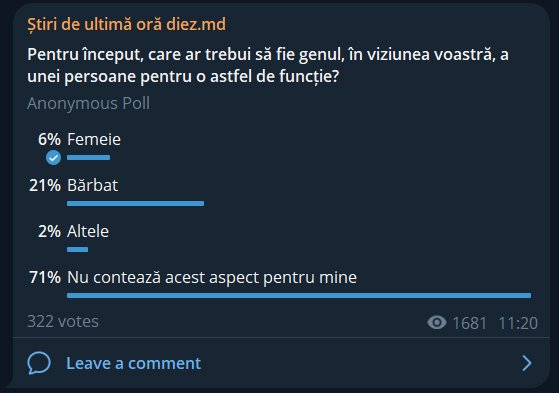Click the selected vote checkmark icon
Viewport: 559px width, 393px height.
53,158
